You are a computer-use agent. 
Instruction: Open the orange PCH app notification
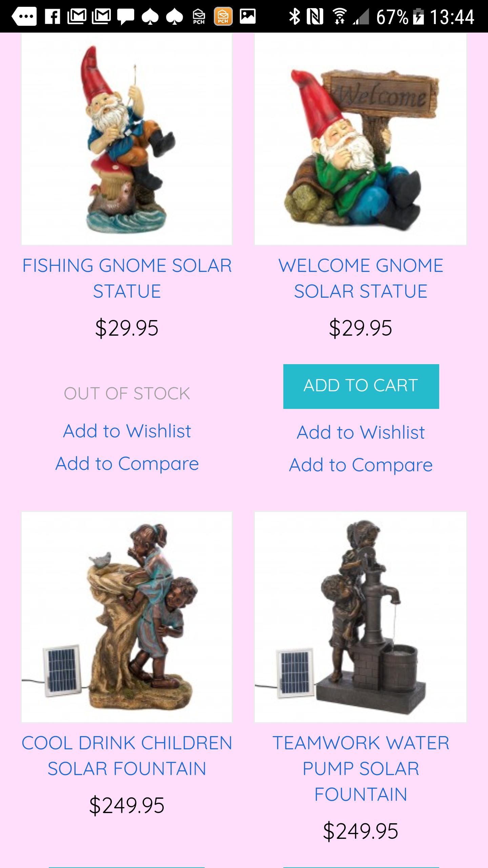click(223, 16)
